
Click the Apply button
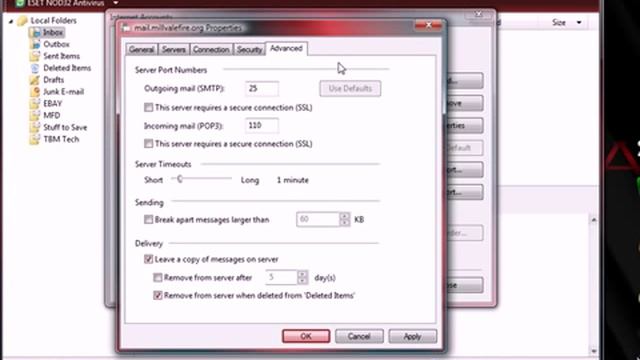pyautogui.click(x=412, y=336)
